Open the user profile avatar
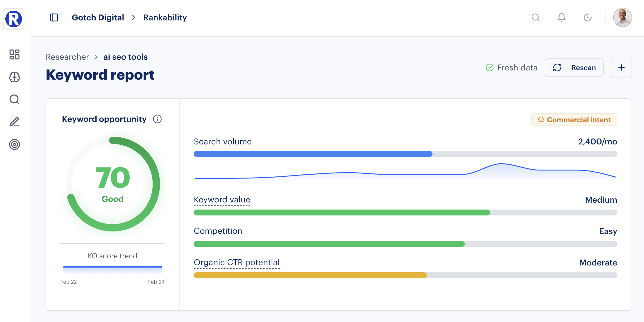The image size is (644, 322). click(x=622, y=17)
